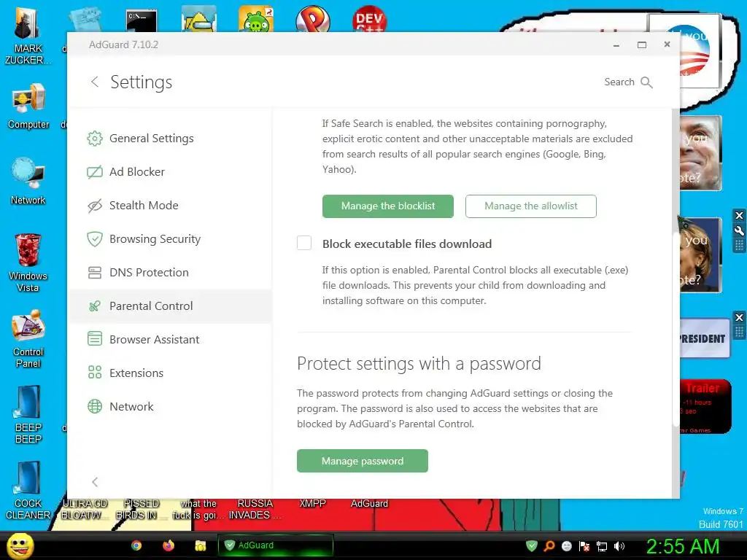Click the AdGuard shield tray icon
Viewport: 747px width, 560px height.
tap(532, 545)
